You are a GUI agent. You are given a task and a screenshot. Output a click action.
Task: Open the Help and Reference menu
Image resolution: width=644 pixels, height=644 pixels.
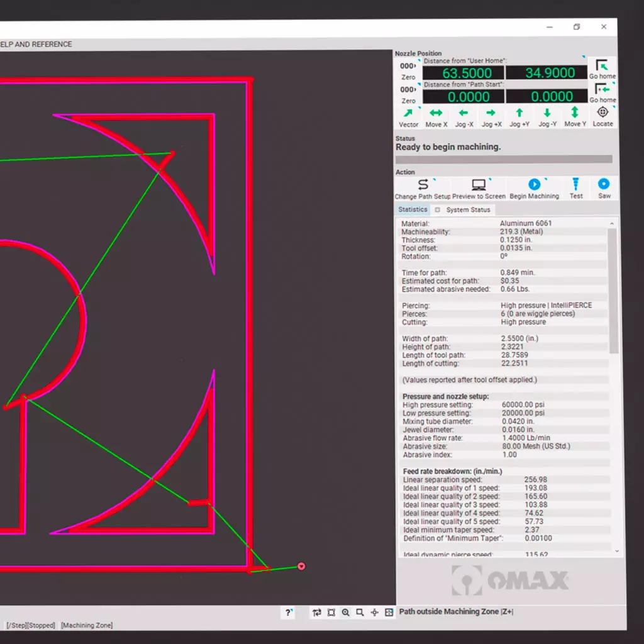36,44
